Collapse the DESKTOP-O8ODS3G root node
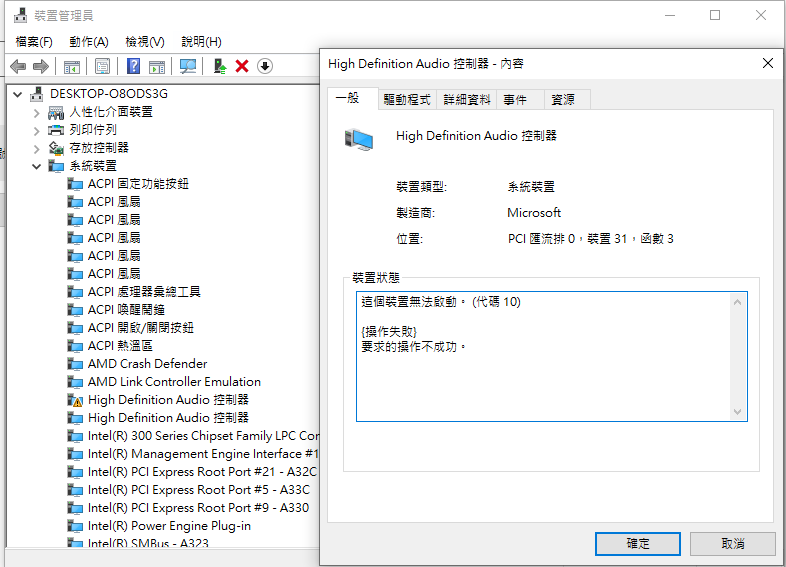786x567 pixels. click(x=18, y=94)
